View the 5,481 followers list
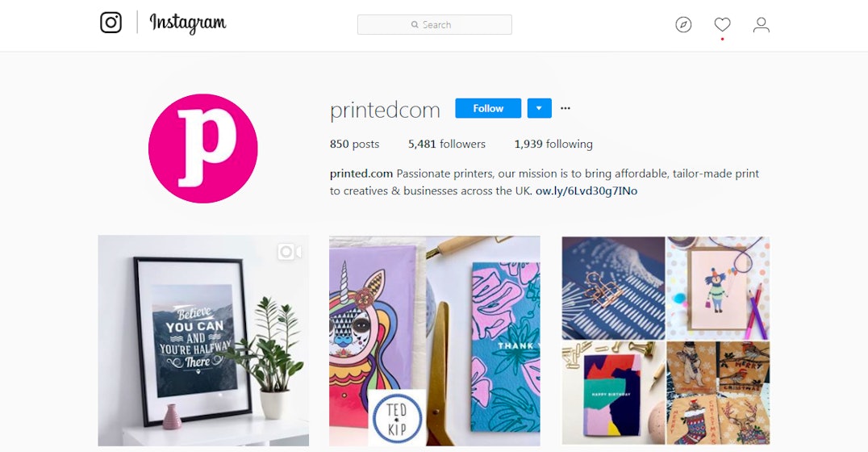Screen dimensions: 868x452 (447, 144)
